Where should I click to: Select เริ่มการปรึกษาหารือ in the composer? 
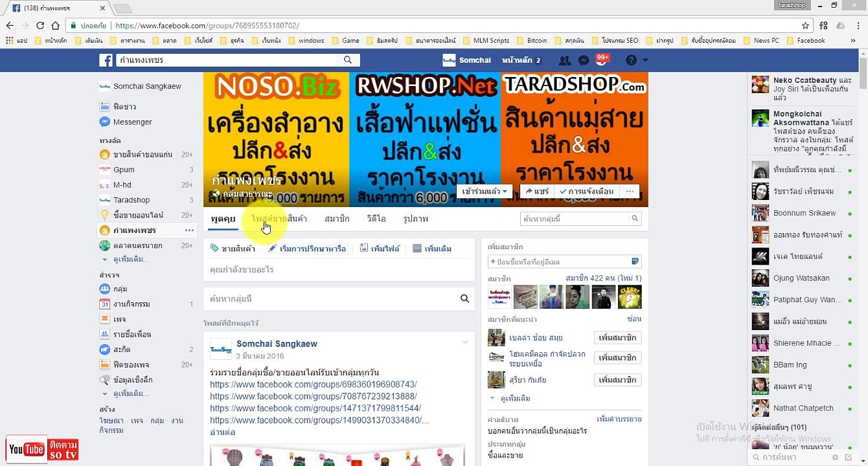pos(307,249)
